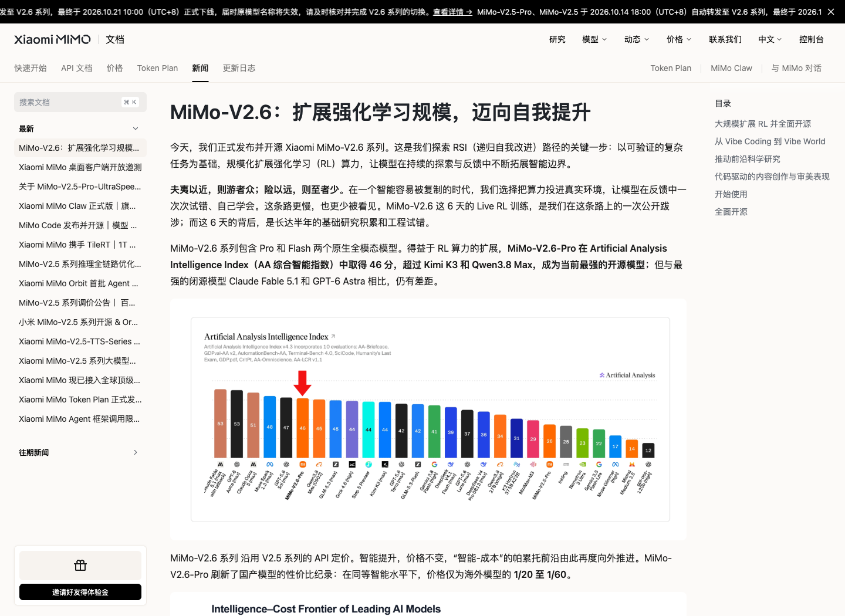845x616 pixels.
Task: Open Token Plan link left of MiMo Claw
Action: pos(671,68)
